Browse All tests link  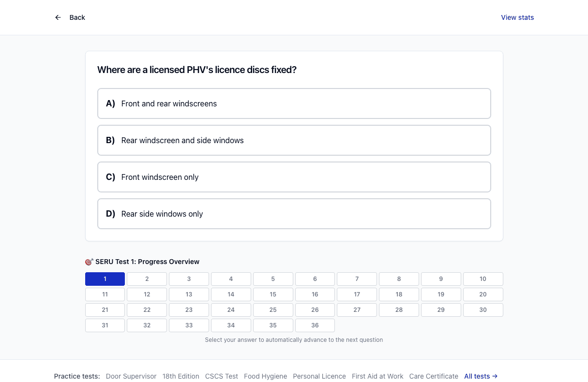pos(481,376)
